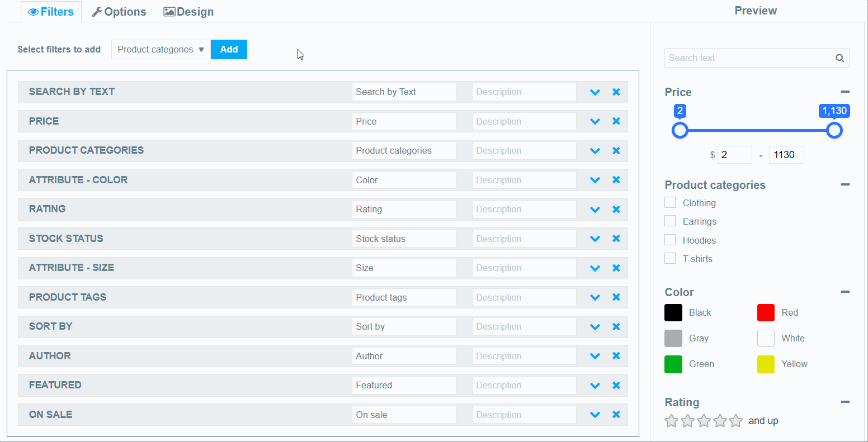This screenshot has width=868, height=442.
Task: Select the Red color swatch
Action: (766, 313)
